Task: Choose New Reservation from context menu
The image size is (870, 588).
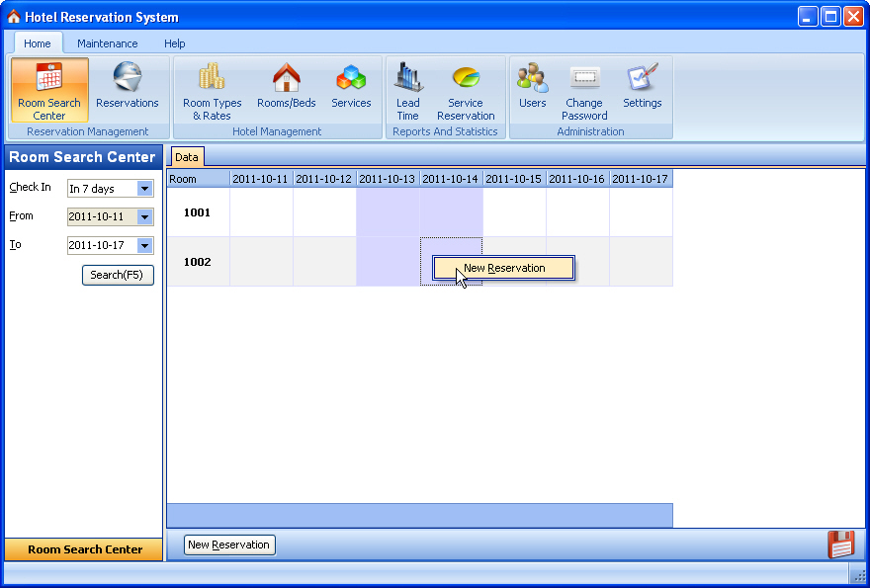Action: (504, 268)
